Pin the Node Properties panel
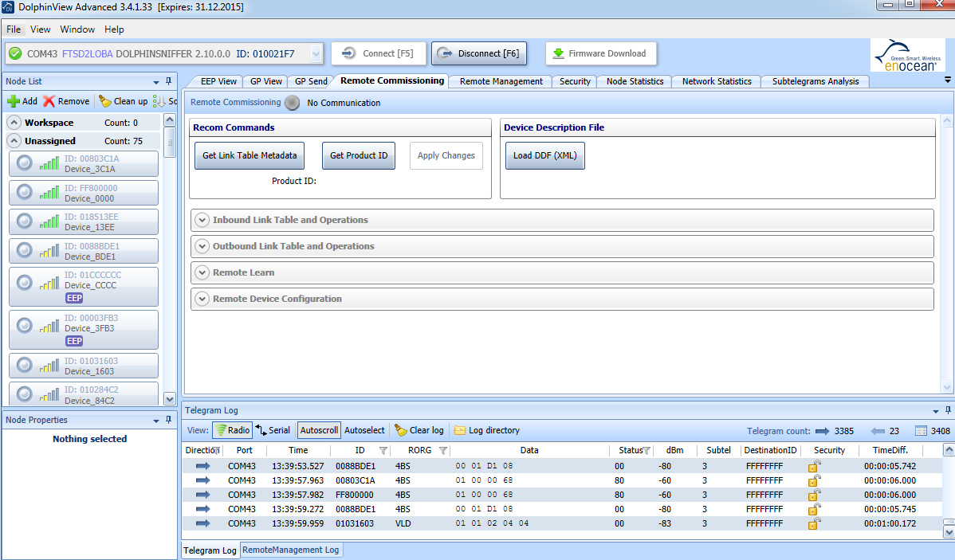The height and width of the screenshot is (560, 955). pyautogui.click(x=169, y=419)
